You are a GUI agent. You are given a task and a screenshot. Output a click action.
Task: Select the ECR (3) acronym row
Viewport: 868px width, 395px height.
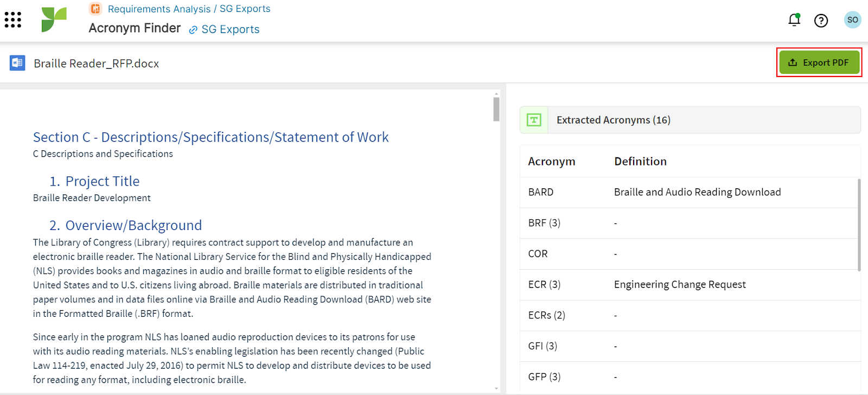[x=689, y=284]
